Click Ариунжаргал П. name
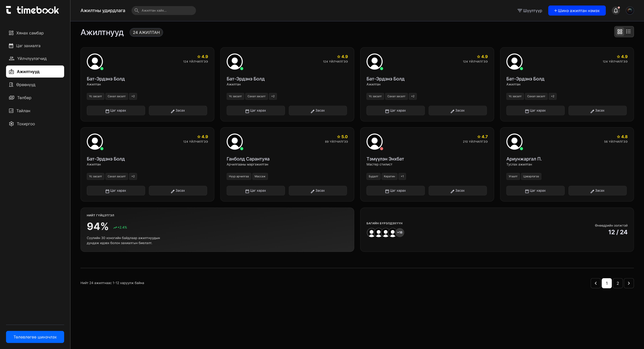644x349 pixels. (524, 159)
